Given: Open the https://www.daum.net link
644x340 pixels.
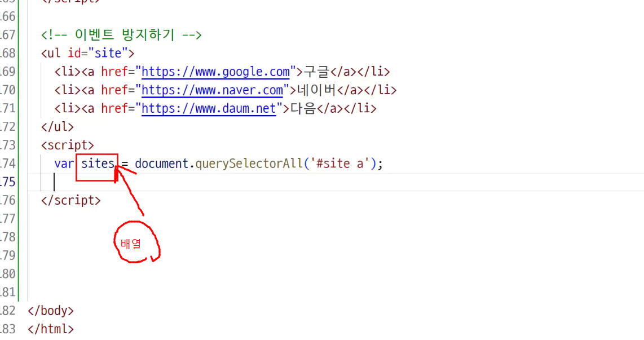Looking at the screenshot, I should click(209, 109).
